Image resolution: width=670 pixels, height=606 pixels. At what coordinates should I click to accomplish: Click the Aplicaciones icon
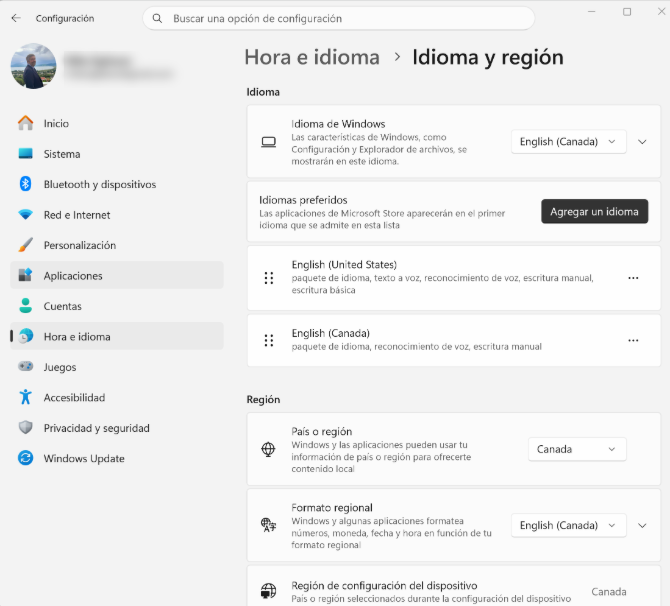(26, 275)
